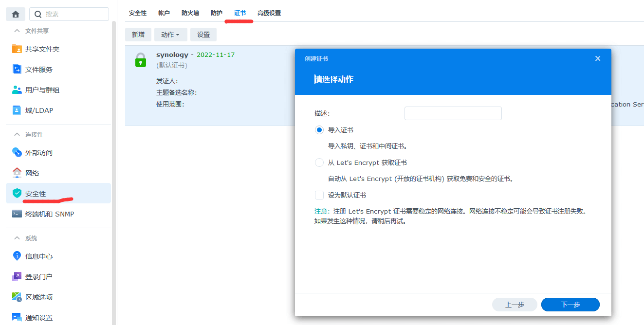Select the 导入证书 radio button
The width and height of the screenshot is (644, 325).
point(319,130)
